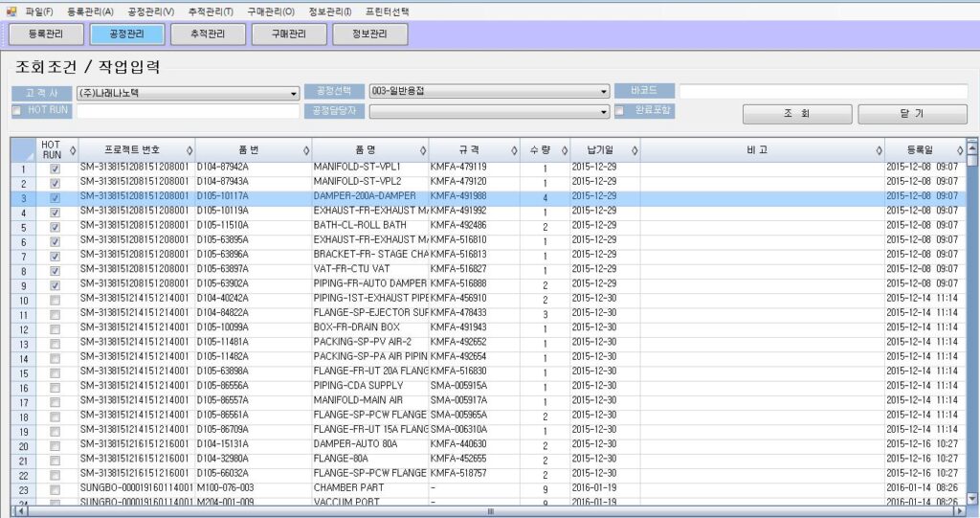Image resolution: width=980 pixels, height=518 pixels.
Task: Click the sort icon on 비고 column header
Action: pos(878,150)
